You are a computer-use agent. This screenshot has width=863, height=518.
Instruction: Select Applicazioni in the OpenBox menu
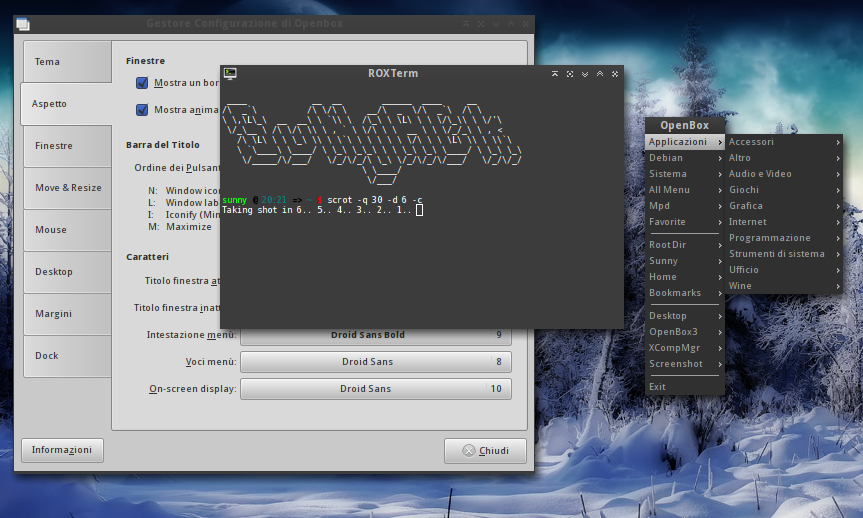(685, 142)
